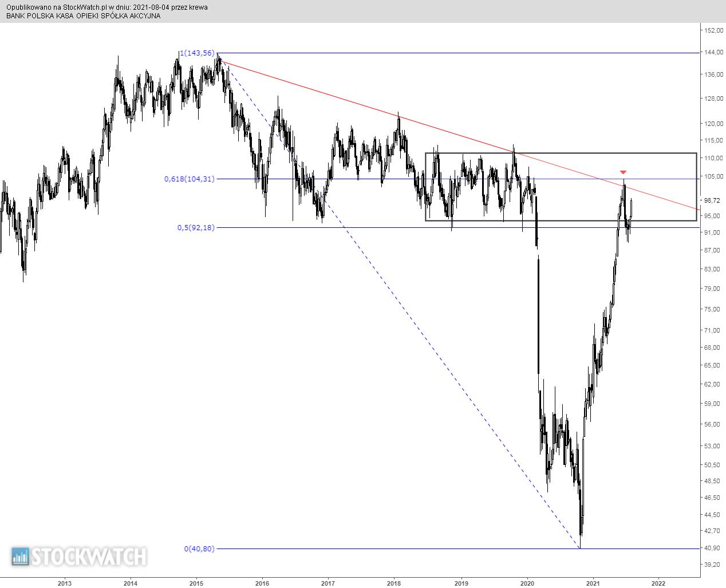
Task: Click the 68,00 price axis label
Action: pos(713,348)
